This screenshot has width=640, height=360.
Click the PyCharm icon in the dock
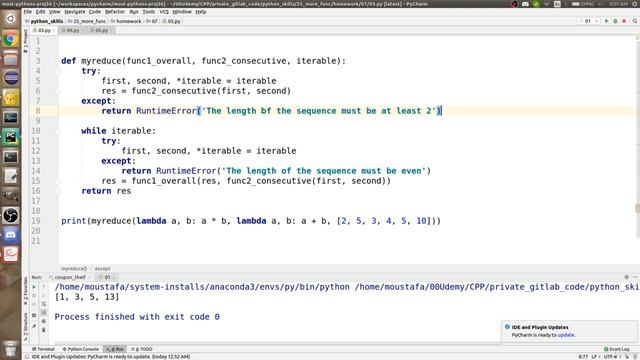(11, 137)
